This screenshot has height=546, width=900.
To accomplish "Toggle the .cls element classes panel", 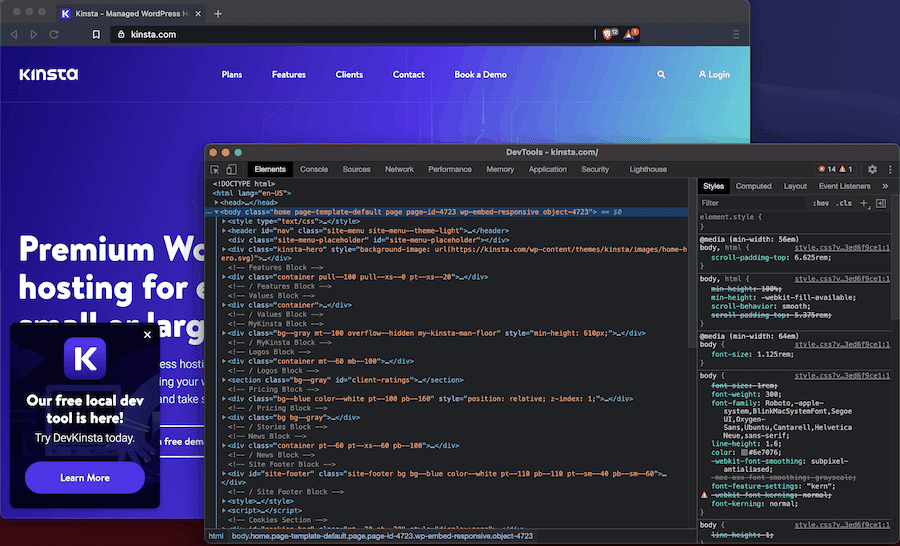I will [845, 203].
